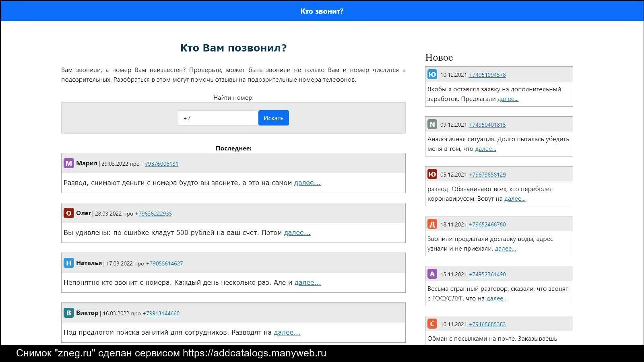
Task: Expand 'далее…' in the ГОСУСЛУГ review
Action: click(x=497, y=298)
